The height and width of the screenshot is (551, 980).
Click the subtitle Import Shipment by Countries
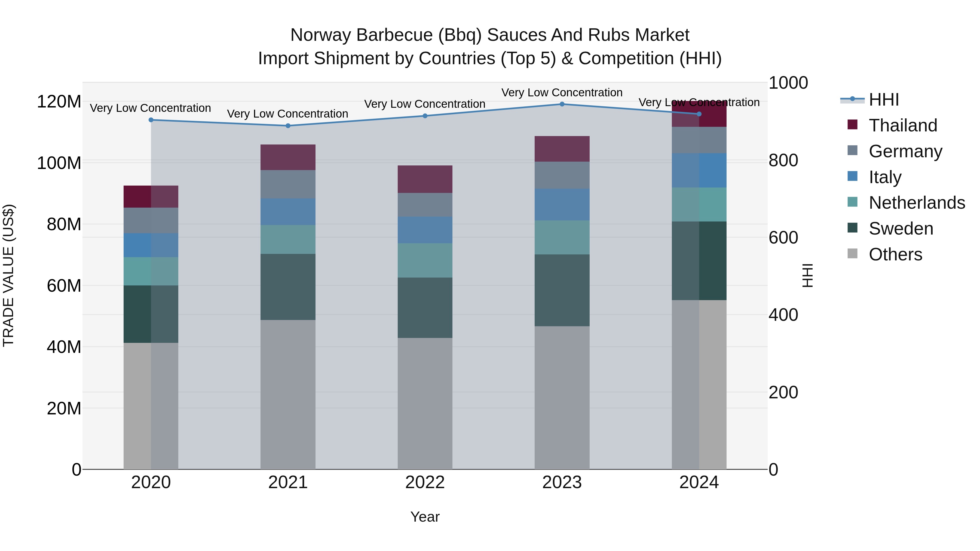[x=490, y=59]
